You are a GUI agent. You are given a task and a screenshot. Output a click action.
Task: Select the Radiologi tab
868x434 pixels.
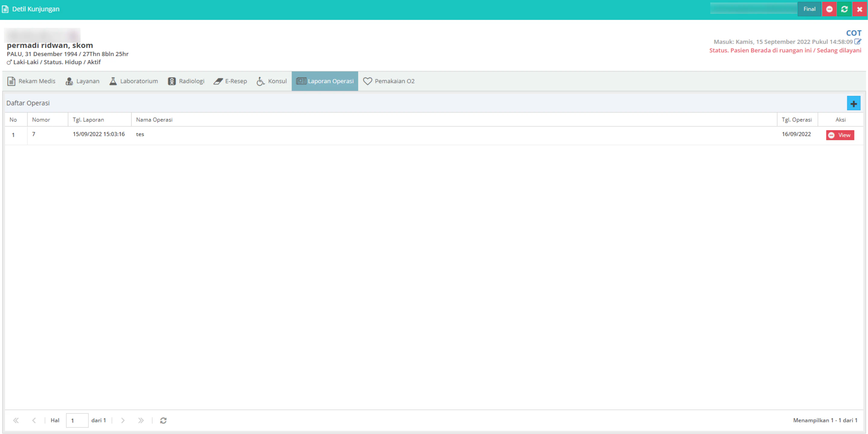click(x=186, y=81)
